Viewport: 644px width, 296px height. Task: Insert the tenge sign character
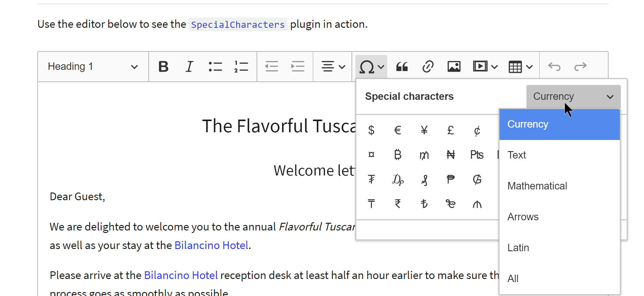tap(371, 204)
